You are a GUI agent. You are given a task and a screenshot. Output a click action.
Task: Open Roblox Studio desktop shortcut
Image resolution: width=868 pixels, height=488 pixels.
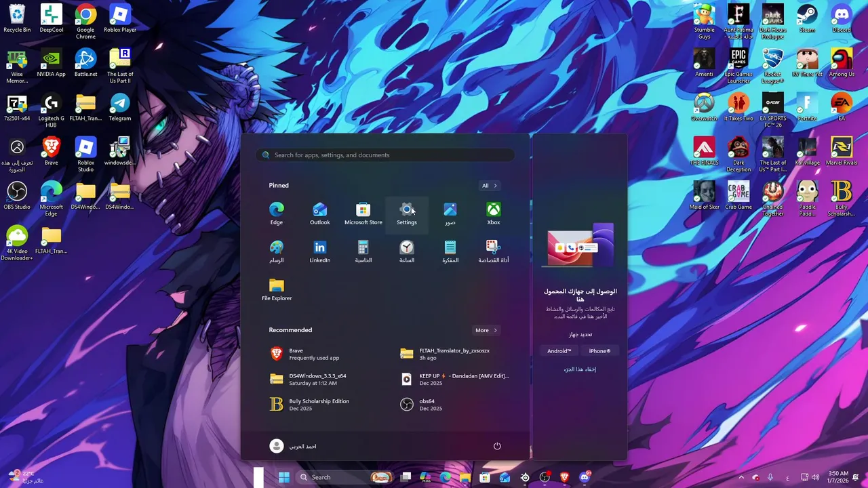(x=85, y=155)
